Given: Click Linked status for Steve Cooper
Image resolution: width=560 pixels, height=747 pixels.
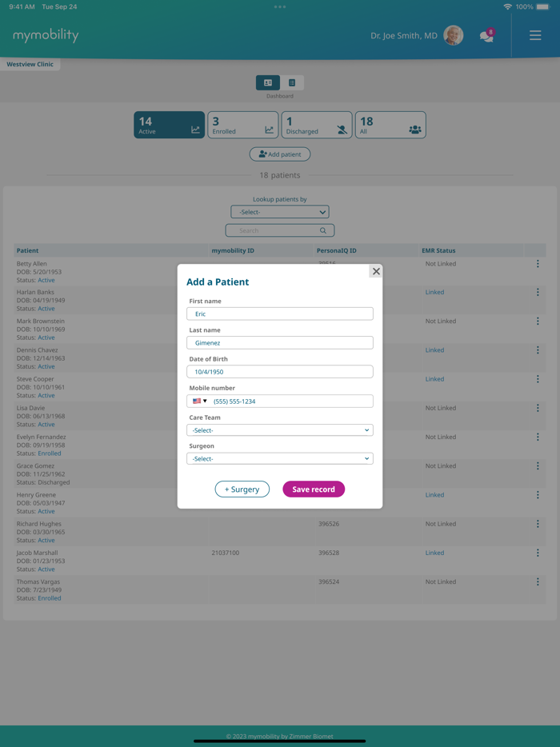Looking at the screenshot, I should 434,379.
